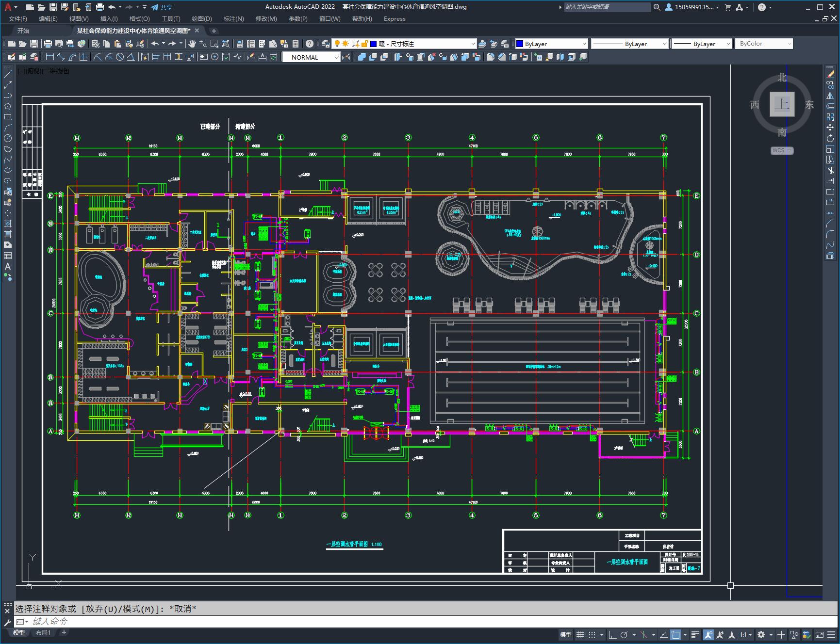Open the 绘图(D) menu
This screenshot has width=840, height=644.
point(202,19)
